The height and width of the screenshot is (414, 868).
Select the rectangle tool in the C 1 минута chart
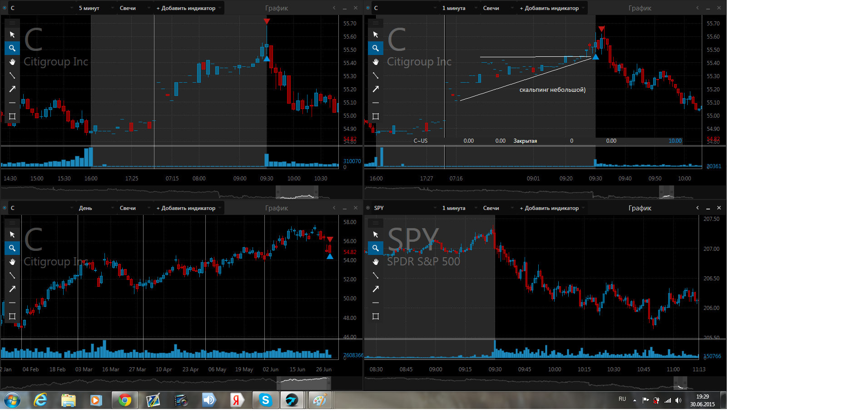click(376, 116)
